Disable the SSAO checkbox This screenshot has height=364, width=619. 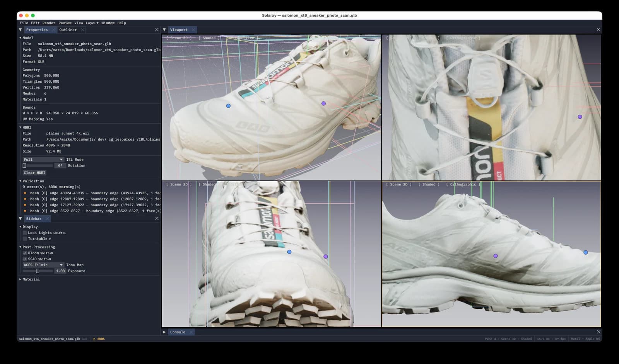coord(25,259)
